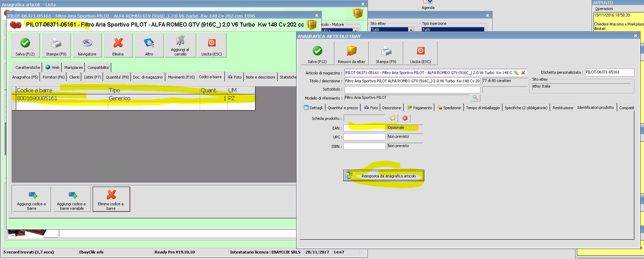The height and width of the screenshot is (259, 644).
Task: Exit the PILOT article window with Uscita (ESC)
Action: pyautogui.click(x=211, y=45)
